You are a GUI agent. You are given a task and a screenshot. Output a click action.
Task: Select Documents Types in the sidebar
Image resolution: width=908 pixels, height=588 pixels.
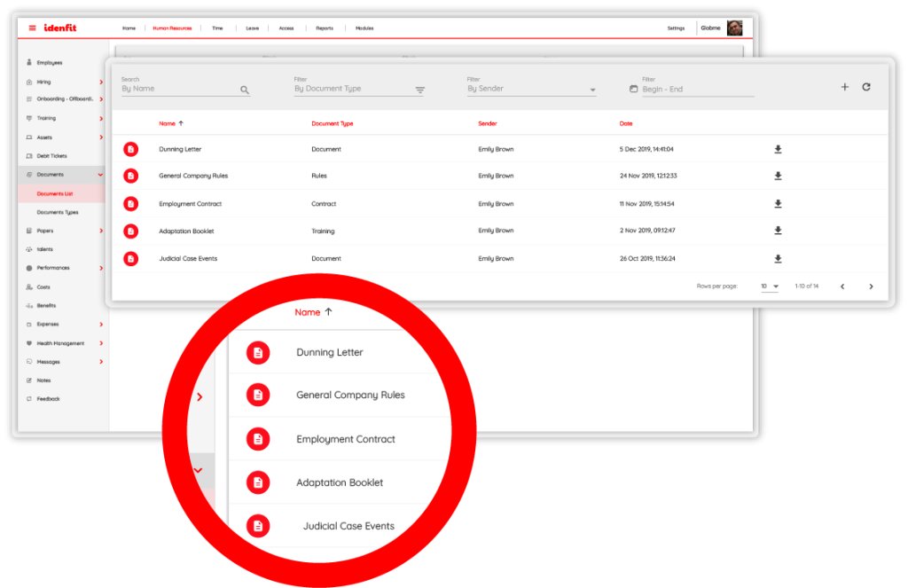pyautogui.click(x=58, y=213)
